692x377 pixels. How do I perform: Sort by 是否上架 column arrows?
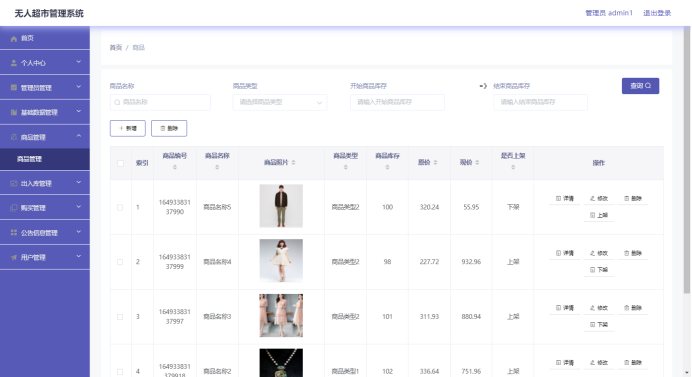click(x=513, y=167)
